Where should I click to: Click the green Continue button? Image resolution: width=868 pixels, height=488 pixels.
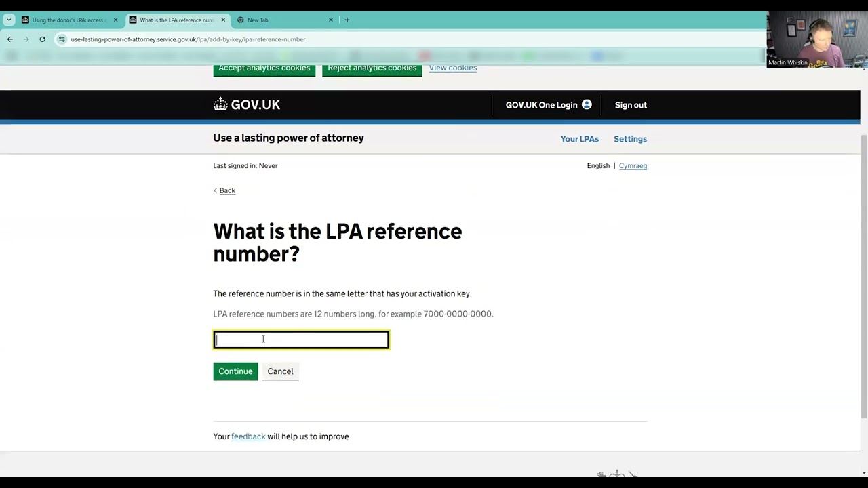point(235,371)
